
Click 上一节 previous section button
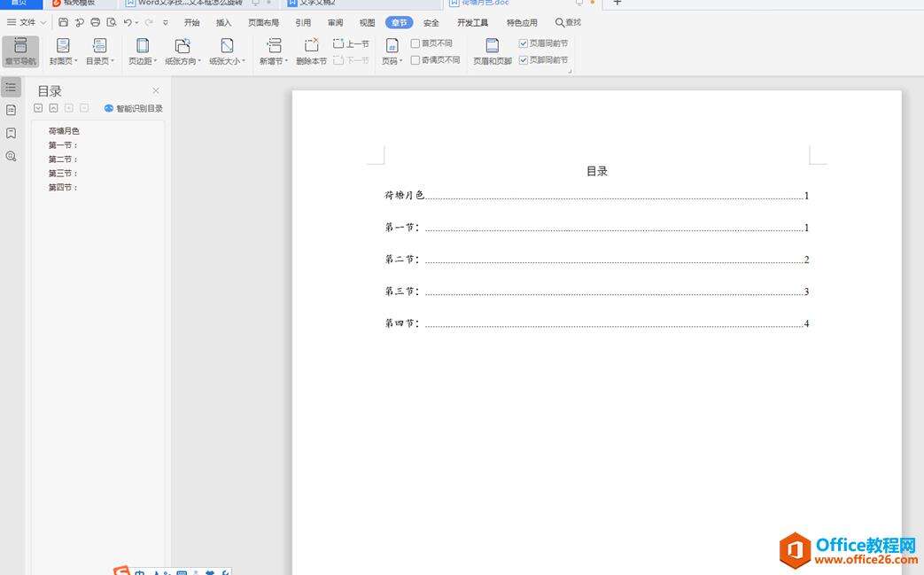[351, 43]
